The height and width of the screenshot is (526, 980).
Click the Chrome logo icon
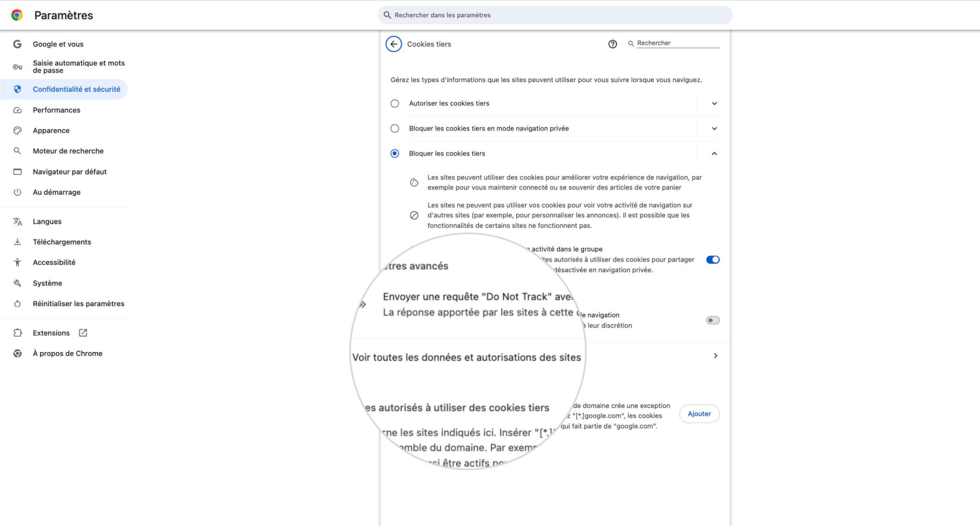coord(17,15)
